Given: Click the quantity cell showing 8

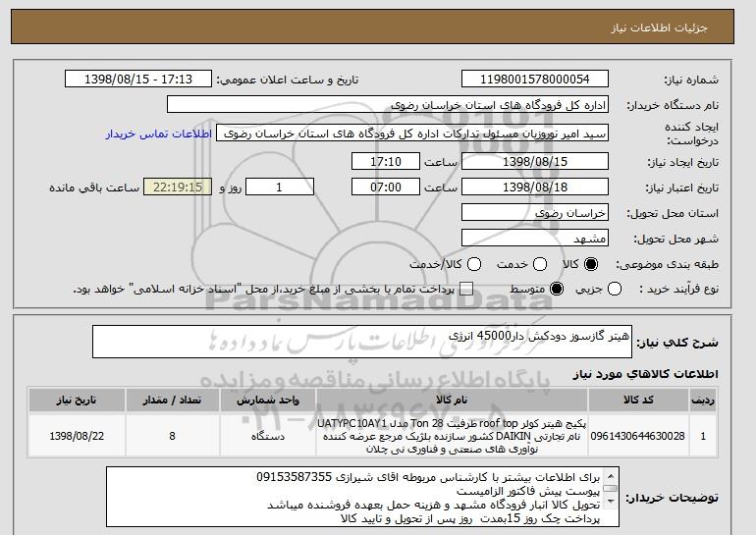Looking at the screenshot, I should [173, 436].
